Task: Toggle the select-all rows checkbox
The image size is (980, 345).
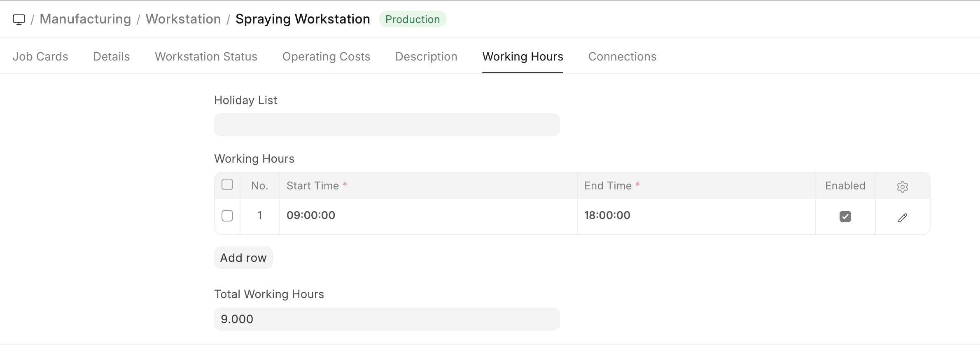Action: click(227, 184)
